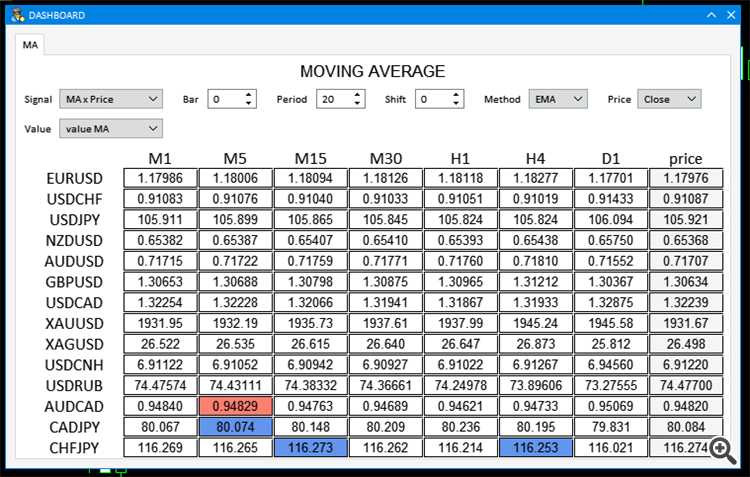Decrease the Period value with down arrow

[x=357, y=103]
